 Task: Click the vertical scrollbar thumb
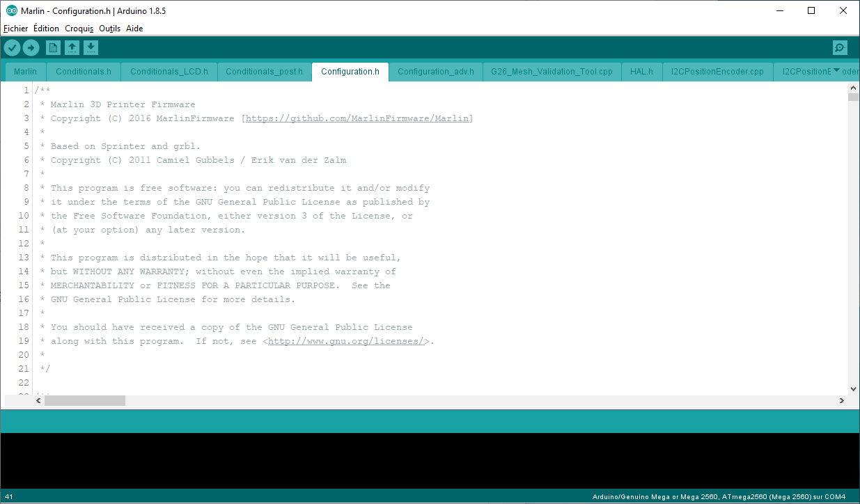853,97
